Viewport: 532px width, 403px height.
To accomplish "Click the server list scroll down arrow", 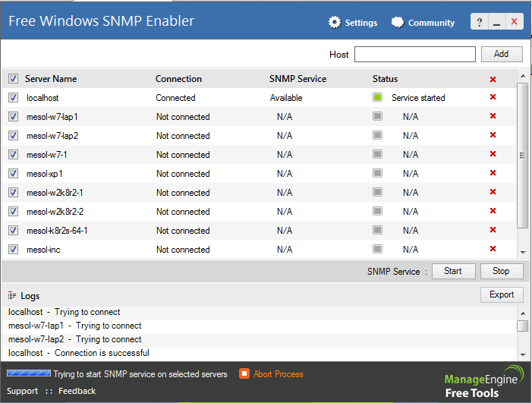I will coord(523,253).
